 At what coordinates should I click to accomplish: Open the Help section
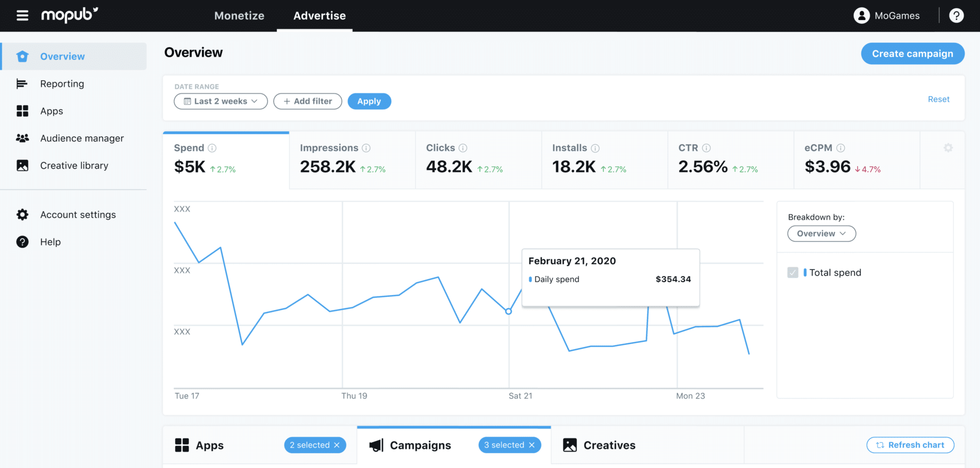click(x=51, y=241)
